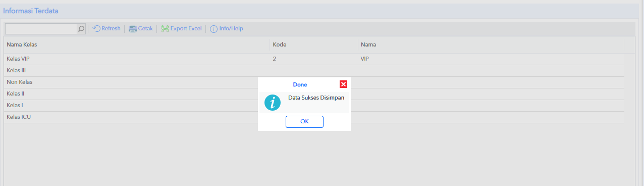The width and height of the screenshot is (644, 186).
Task: Click the blue info icon in dialog
Action: tap(273, 103)
